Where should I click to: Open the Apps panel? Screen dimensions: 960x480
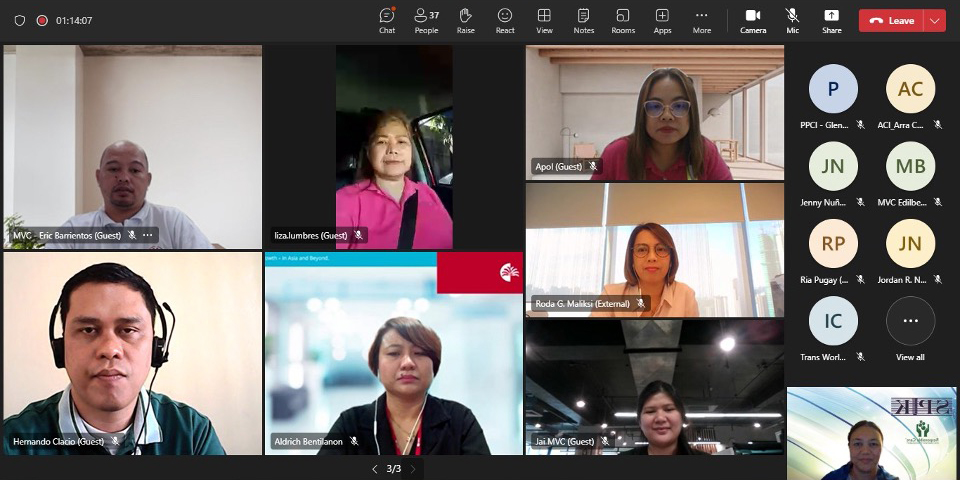pos(662,20)
